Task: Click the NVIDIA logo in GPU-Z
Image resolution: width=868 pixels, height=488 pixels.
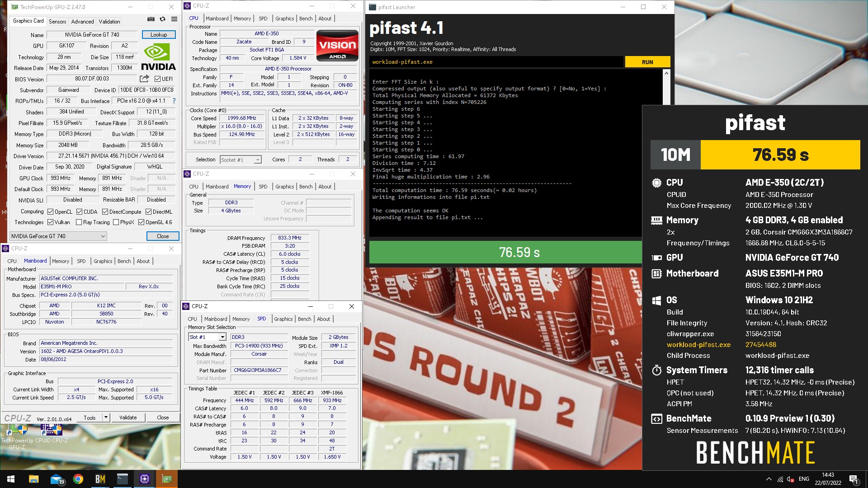Action: coord(158,56)
